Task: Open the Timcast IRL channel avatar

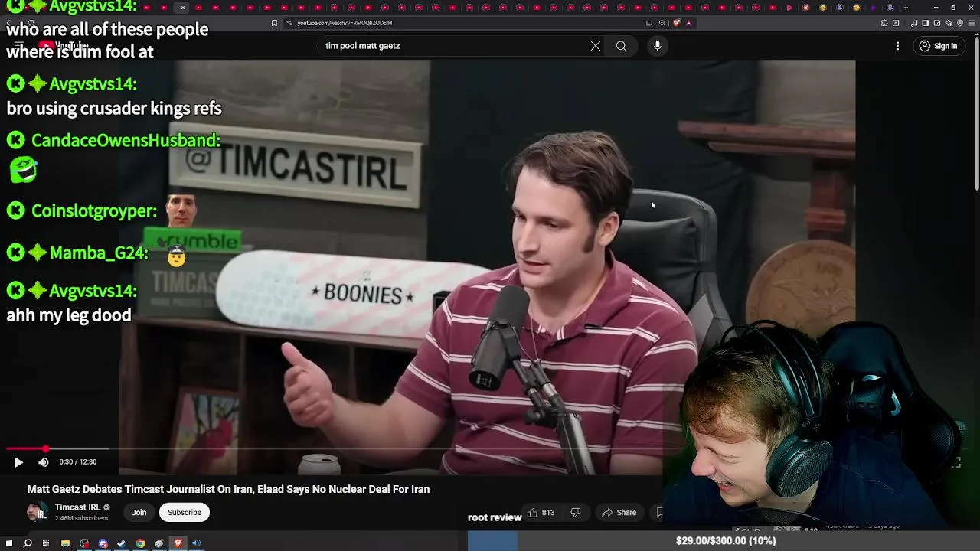Action: click(37, 513)
